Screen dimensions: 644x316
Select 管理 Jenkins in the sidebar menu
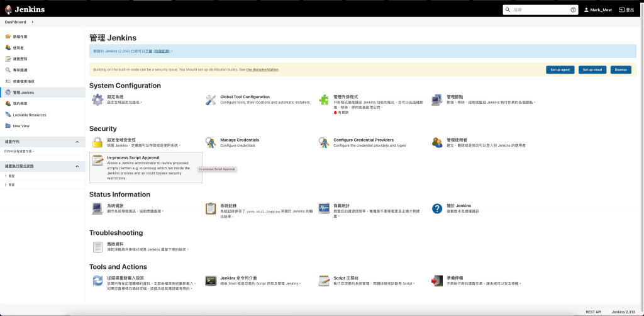click(23, 93)
